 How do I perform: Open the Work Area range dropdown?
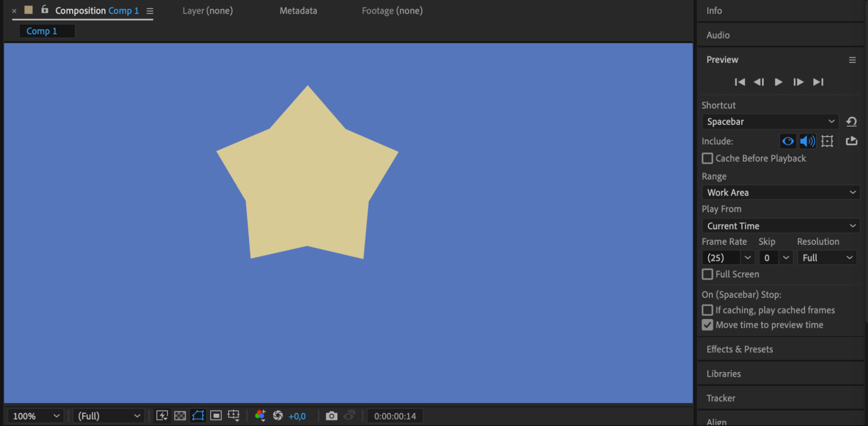coord(781,192)
